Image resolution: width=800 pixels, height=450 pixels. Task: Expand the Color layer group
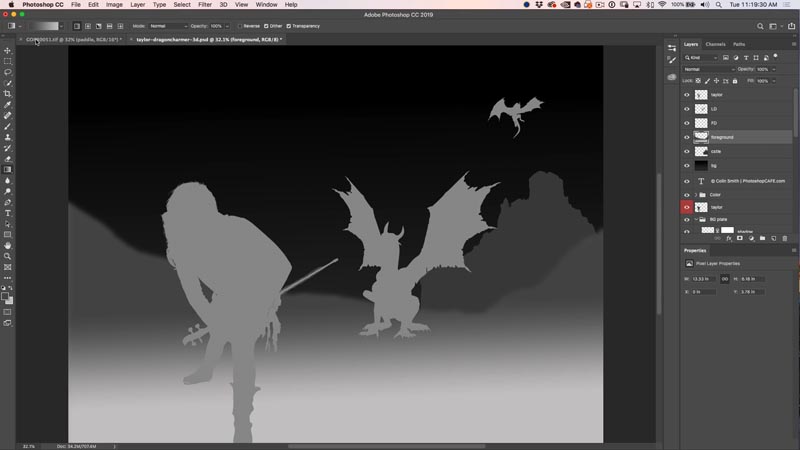point(695,195)
